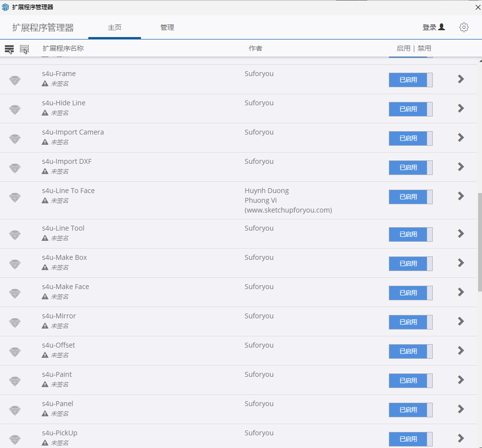Image resolution: width=482 pixels, height=448 pixels.
Task: Click the s4u-Make Face extension name
Action: click(65, 287)
